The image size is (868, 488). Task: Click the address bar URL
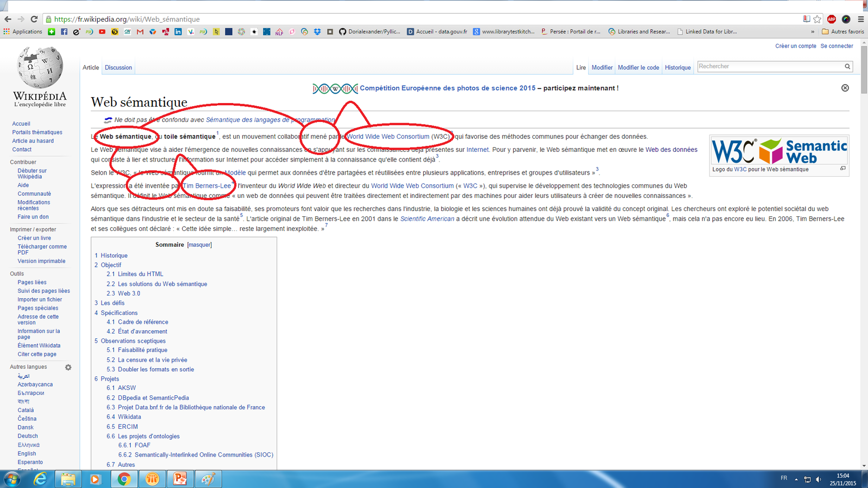[x=127, y=19]
